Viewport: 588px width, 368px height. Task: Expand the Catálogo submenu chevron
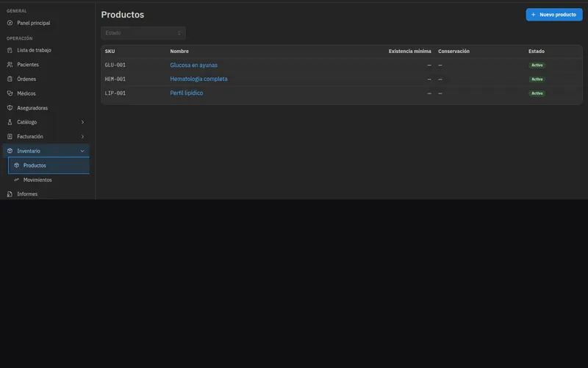[82, 122]
